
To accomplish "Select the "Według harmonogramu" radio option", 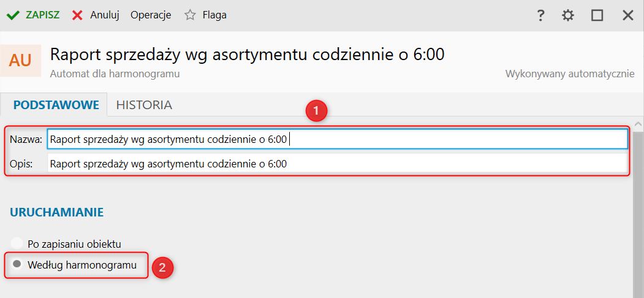I will pyautogui.click(x=17, y=265).
